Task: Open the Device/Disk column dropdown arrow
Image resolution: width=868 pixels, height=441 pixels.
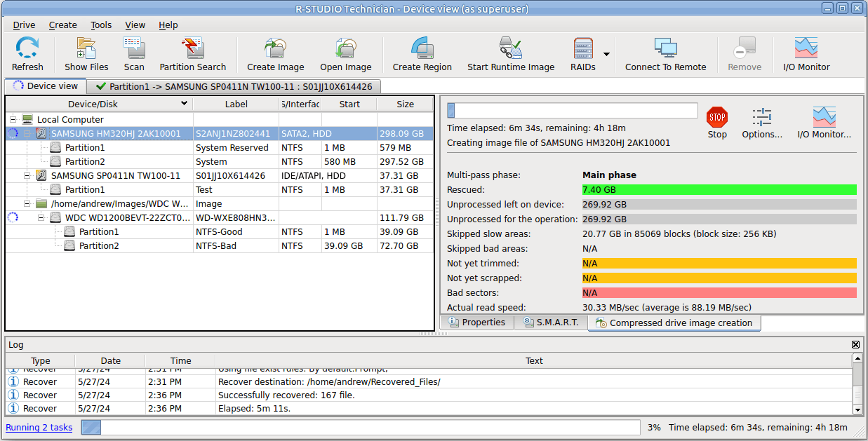Action: tap(185, 104)
